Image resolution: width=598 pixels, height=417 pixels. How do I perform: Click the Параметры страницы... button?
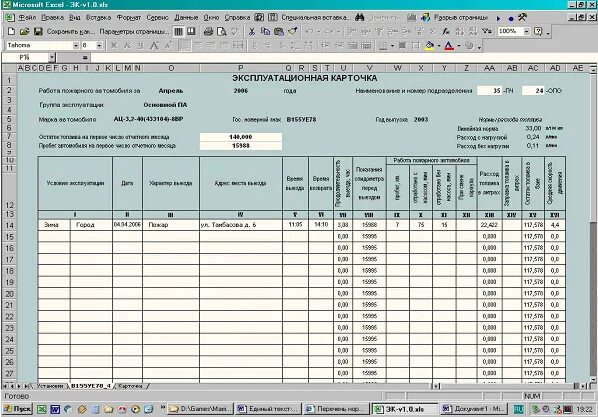click(x=134, y=31)
